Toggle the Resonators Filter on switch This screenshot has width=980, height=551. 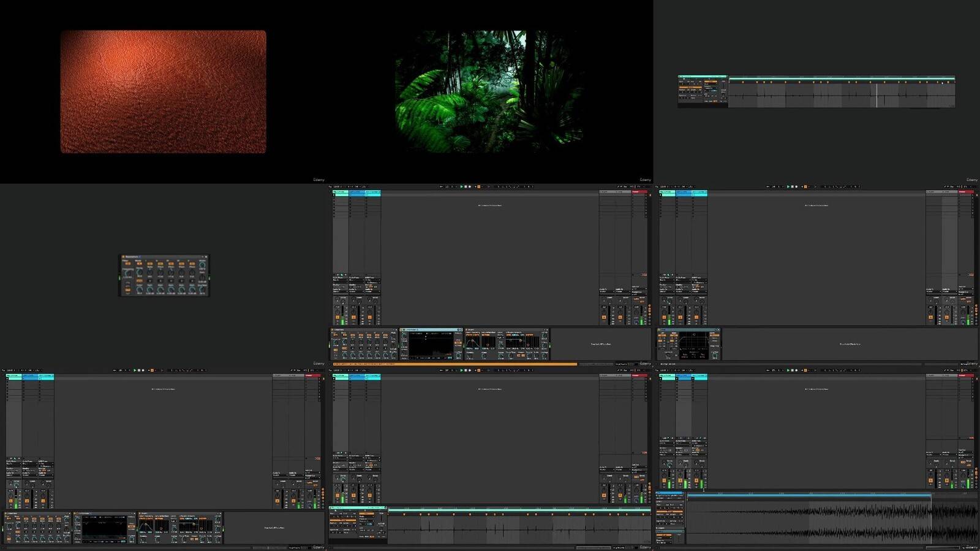[x=128, y=264]
